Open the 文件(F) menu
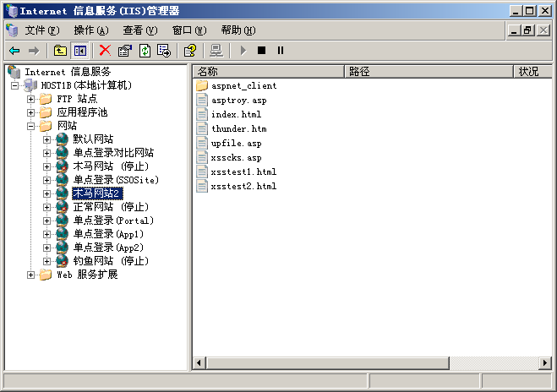Viewport: 557px width, 392px height. coord(42,30)
